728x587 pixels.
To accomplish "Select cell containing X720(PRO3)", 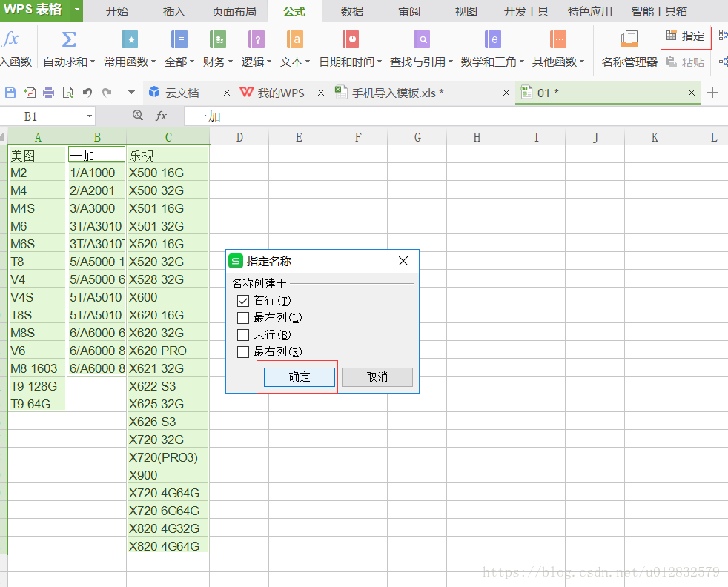I will coord(168,457).
